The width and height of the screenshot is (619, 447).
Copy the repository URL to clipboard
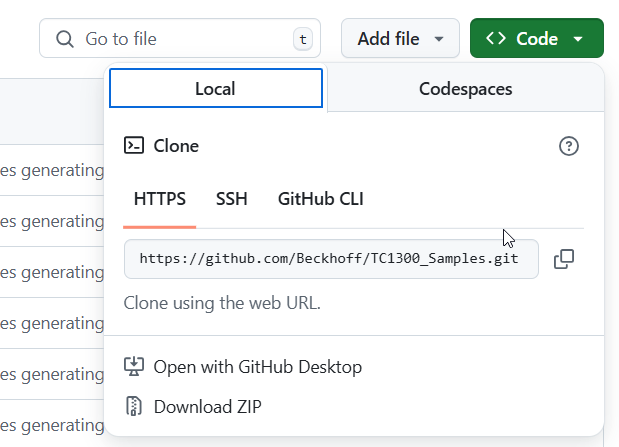pyautogui.click(x=564, y=259)
